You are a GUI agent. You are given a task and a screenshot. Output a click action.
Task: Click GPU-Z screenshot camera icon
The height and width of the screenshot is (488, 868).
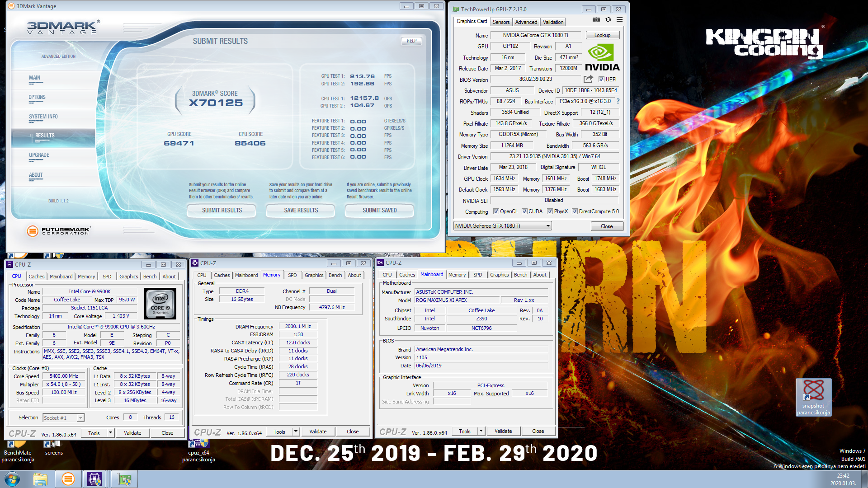(x=596, y=20)
